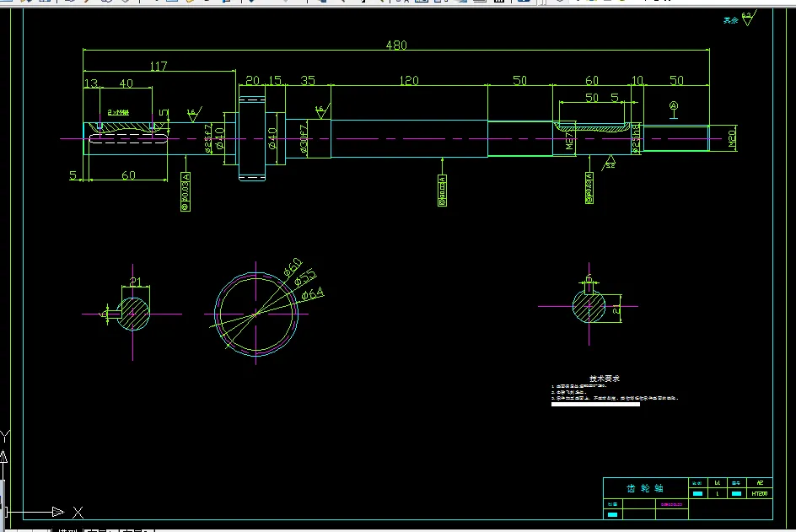Select the M20 thread label
796x532 pixels.
pos(732,138)
